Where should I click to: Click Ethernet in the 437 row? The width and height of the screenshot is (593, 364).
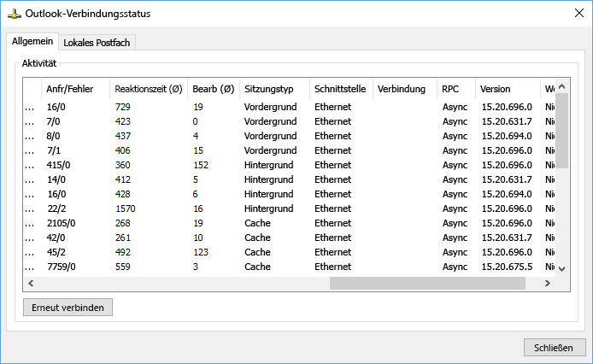click(x=332, y=136)
